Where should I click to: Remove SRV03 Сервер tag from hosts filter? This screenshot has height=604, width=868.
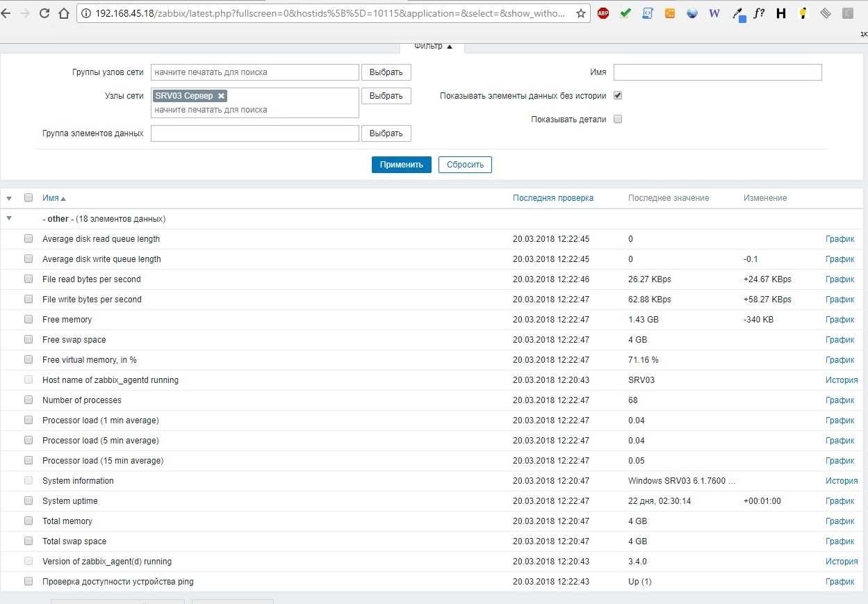[x=221, y=96]
